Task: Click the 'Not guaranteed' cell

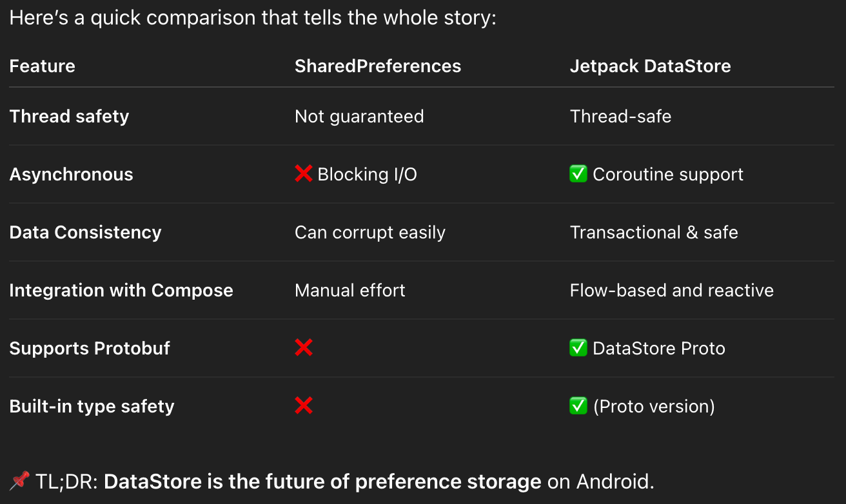Action: tap(359, 116)
